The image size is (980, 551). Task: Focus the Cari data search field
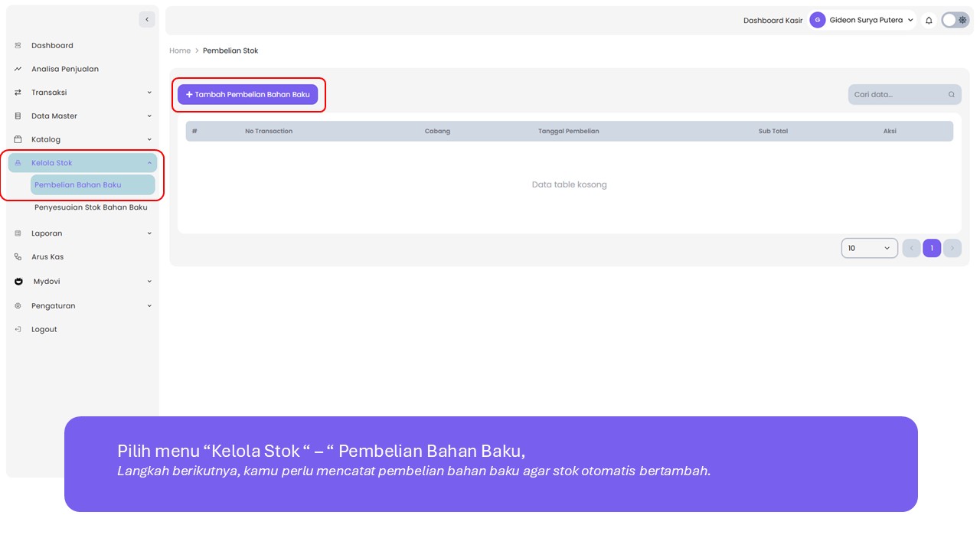click(x=905, y=95)
